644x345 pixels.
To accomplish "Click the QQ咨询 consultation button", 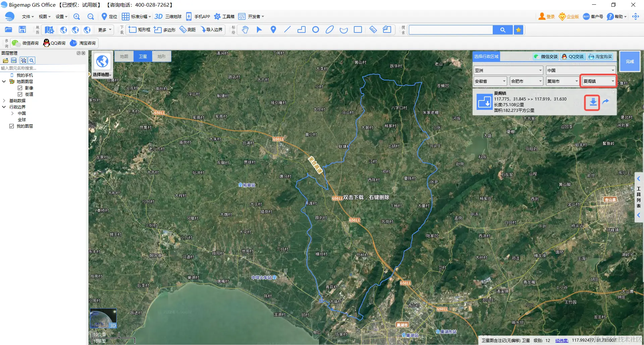I will (54, 43).
